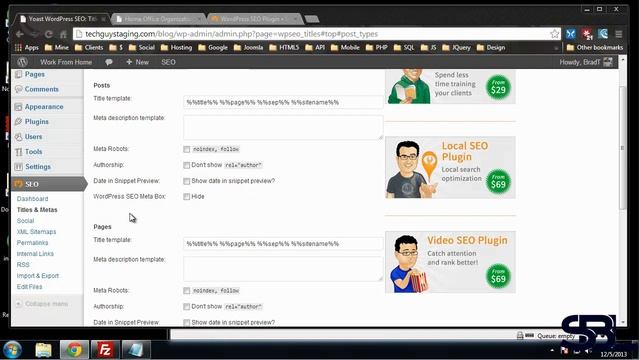Open Apps bookmarks shortcut
This screenshot has width=640, height=360.
pyautogui.click(x=27, y=48)
